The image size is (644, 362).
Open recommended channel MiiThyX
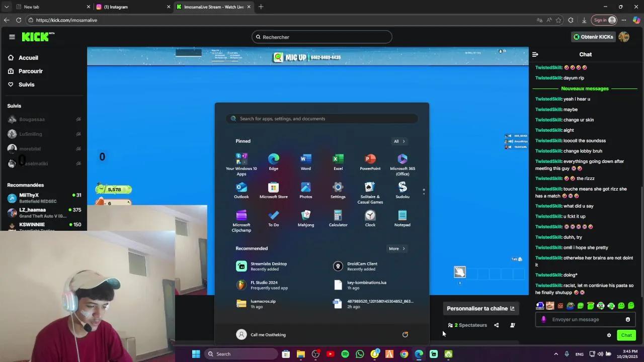pyautogui.click(x=44, y=198)
